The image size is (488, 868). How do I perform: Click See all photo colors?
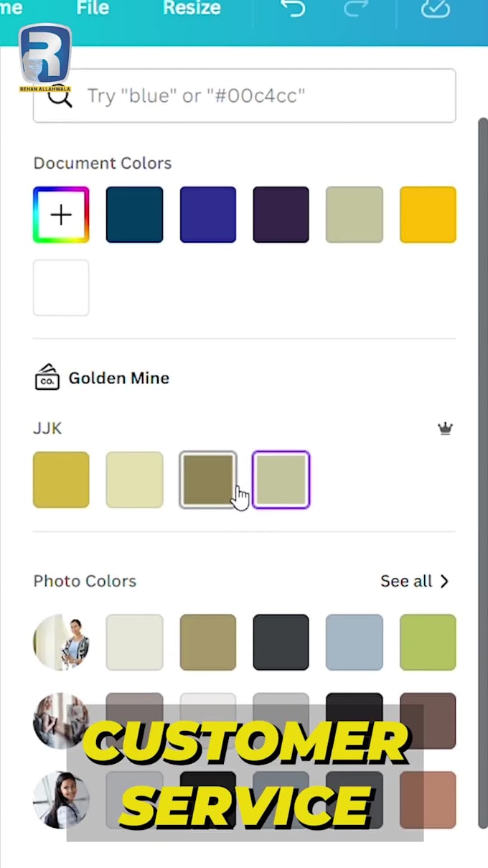pyautogui.click(x=406, y=581)
